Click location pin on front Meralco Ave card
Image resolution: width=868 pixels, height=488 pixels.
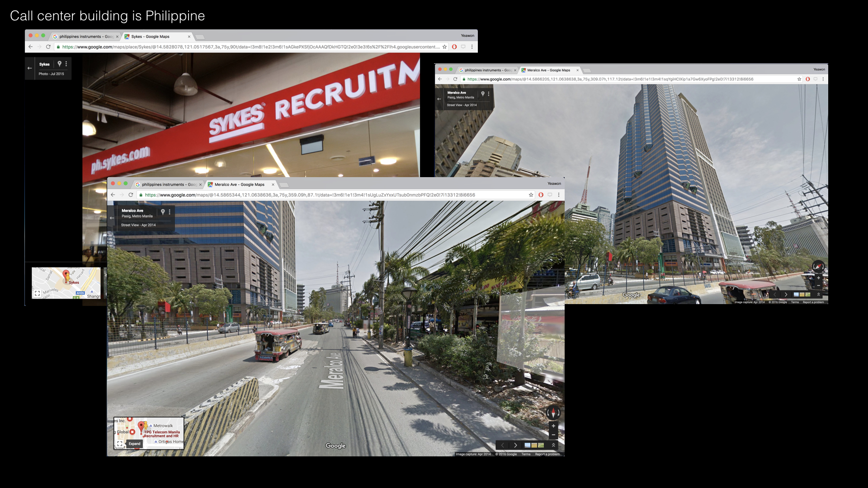point(163,211)
